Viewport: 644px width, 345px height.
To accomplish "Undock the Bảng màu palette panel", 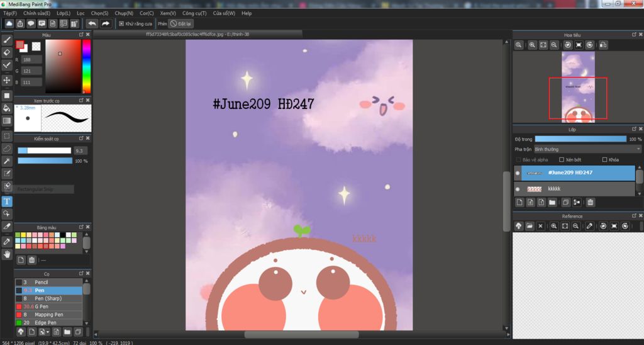I will [x=81, y=227].
